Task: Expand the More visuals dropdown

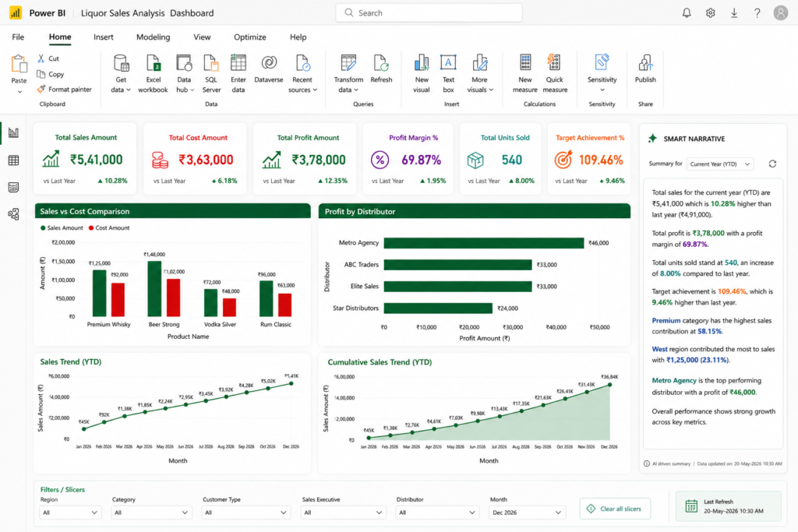Action: pyautogui.click(x=491, y=90)
